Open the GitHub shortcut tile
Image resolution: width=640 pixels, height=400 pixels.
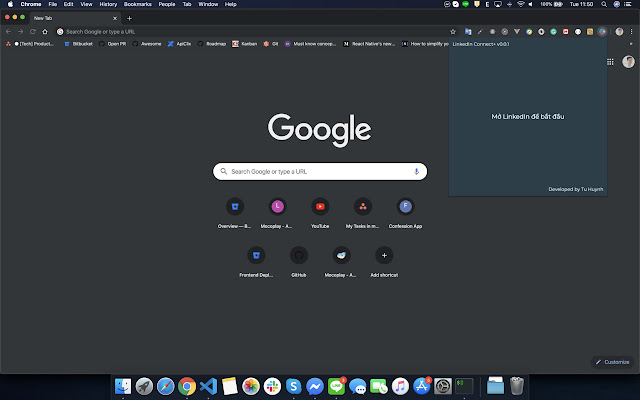coord(299,262)
